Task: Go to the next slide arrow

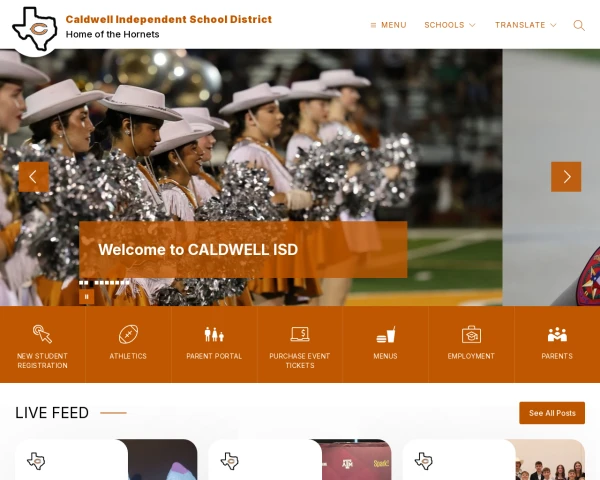Action: [x=566, y=177]
